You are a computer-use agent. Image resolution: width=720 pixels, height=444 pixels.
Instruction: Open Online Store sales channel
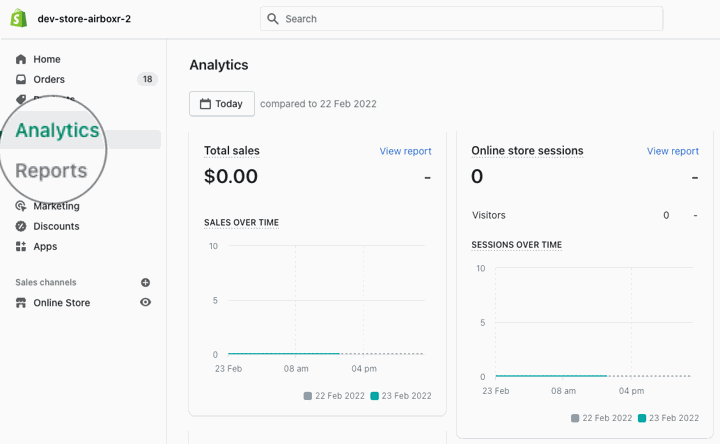point(62,303)
